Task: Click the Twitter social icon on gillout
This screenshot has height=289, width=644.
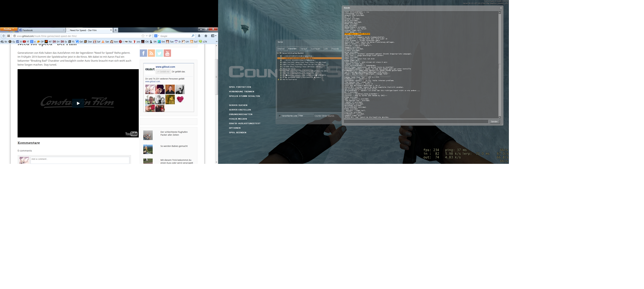Action: (x=159, y=53)
